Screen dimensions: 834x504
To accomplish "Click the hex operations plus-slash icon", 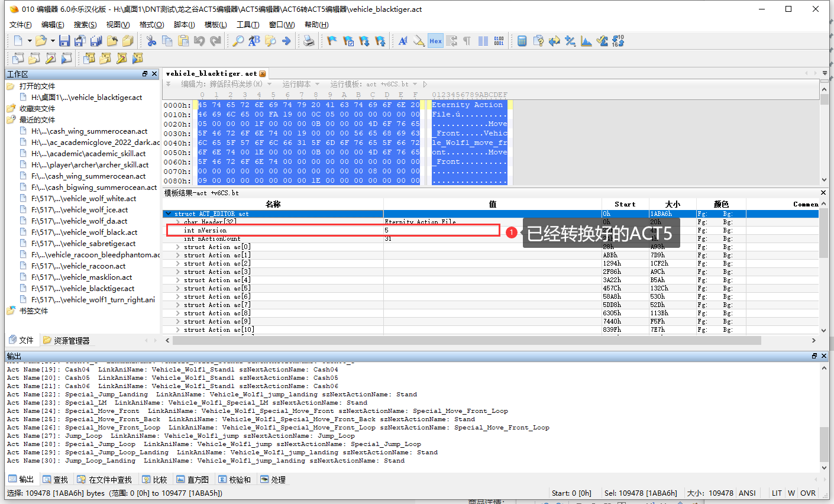I will (x=570, y=41).
